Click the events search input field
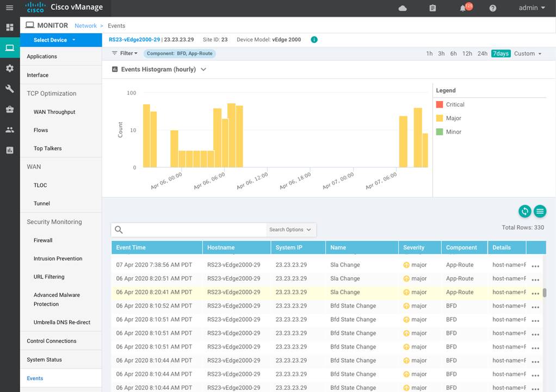 pos(195,229)
